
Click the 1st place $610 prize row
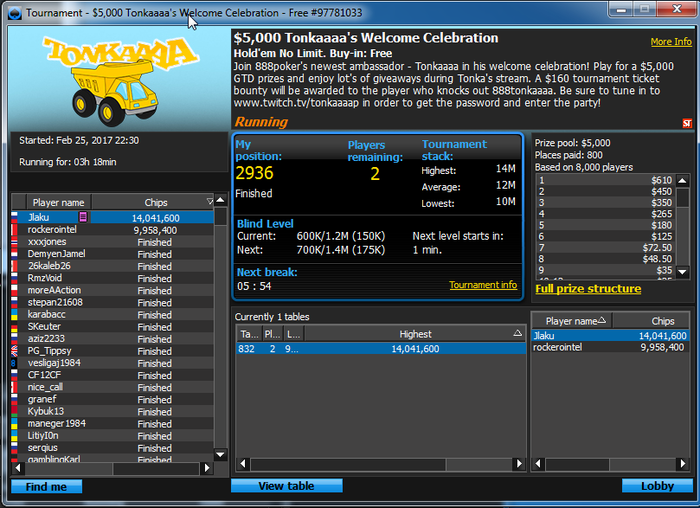click(x=606, y=180)
